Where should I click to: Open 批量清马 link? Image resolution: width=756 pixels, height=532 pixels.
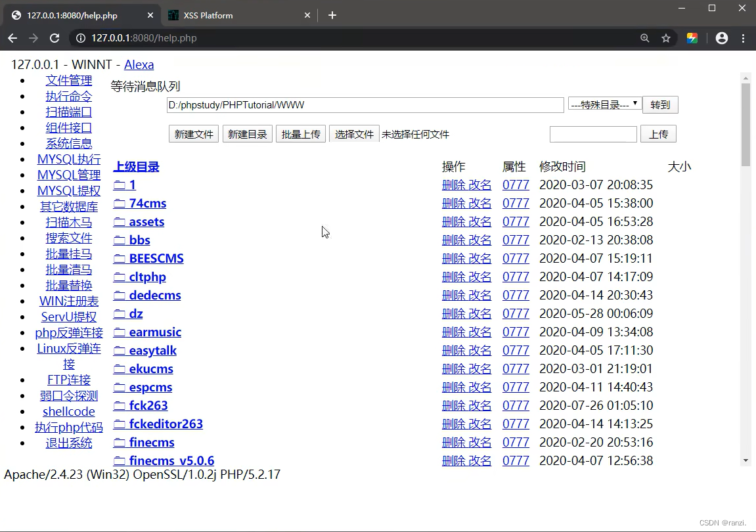(x=69, y=270)
